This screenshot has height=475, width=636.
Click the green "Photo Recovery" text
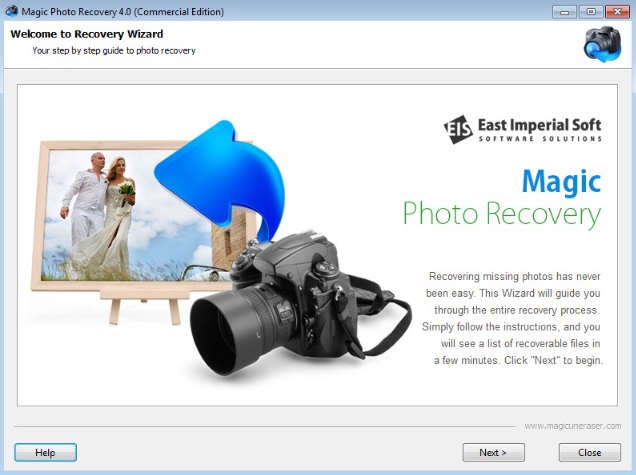[501, 214]
